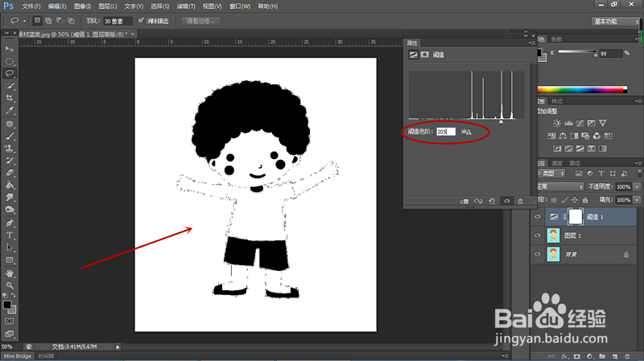Hide the 图层 1 layer
The width and height of the screenshot is (644, 361).
click(x=538, y=236)
